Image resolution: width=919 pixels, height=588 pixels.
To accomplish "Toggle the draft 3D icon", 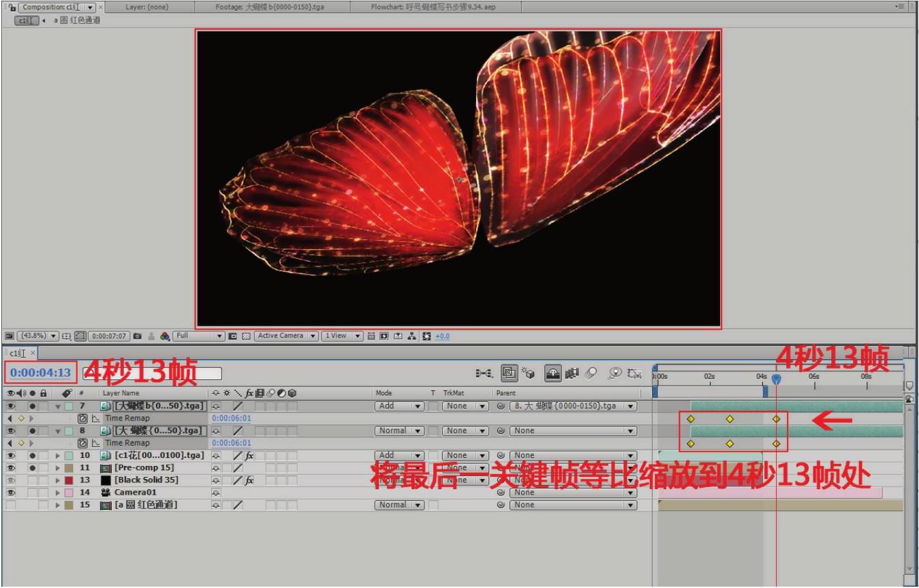I will coord(527,373).
